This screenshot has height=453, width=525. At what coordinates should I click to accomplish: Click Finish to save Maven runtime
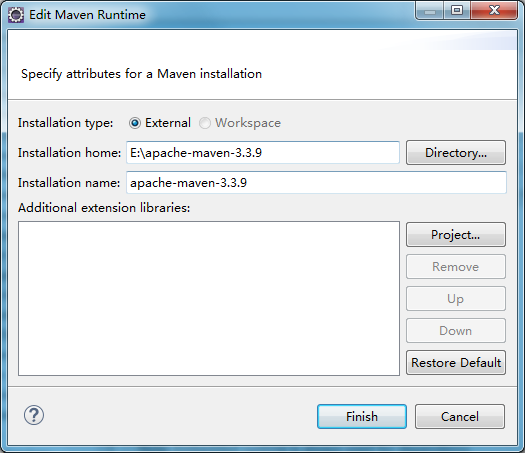(x=362, y=417)
